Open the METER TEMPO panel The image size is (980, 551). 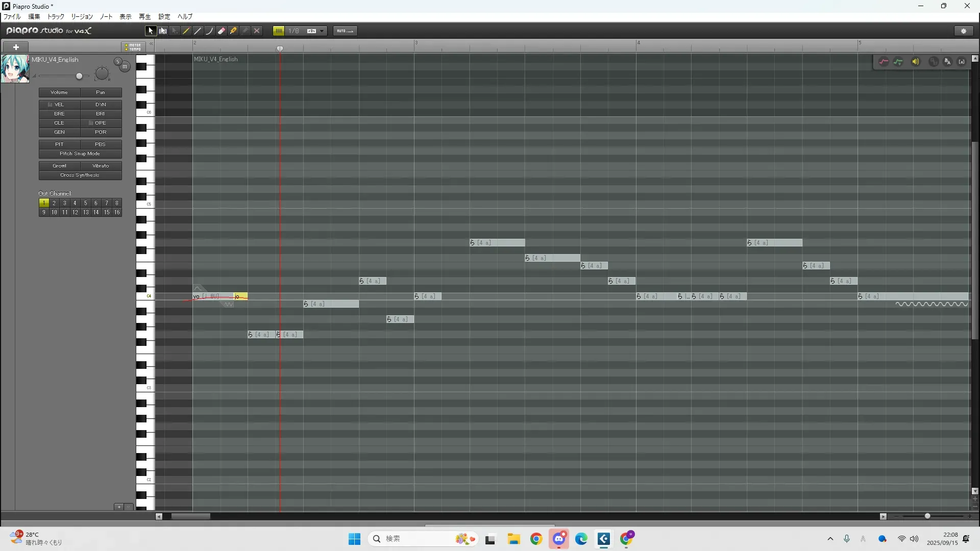click(x=133, y=47)
